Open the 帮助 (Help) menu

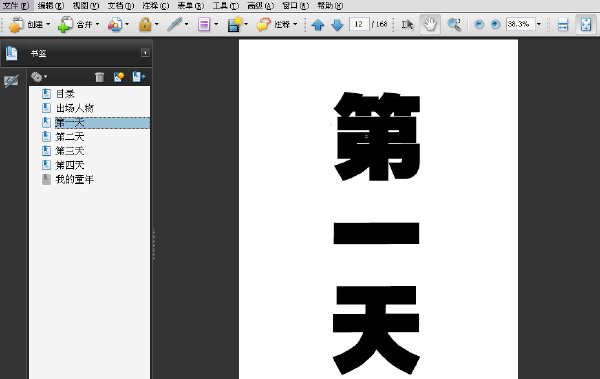330,5
